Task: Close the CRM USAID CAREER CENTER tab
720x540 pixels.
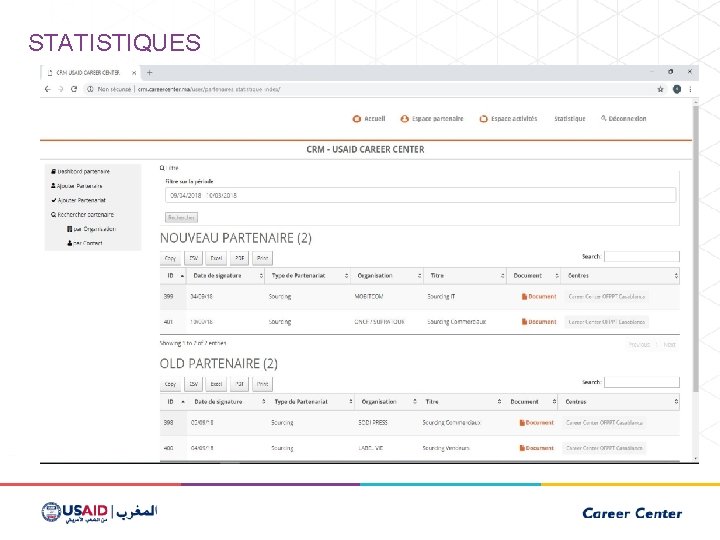Action: point(134,73)
